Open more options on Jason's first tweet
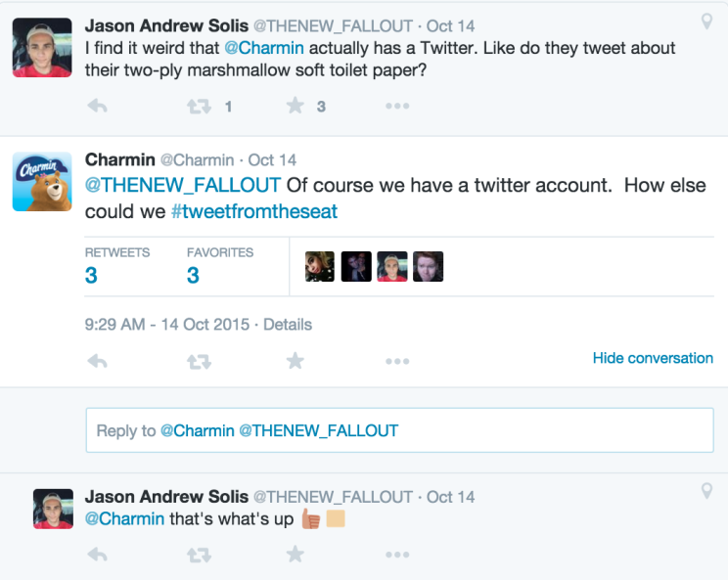728x580 pixels. pos(396,107)
